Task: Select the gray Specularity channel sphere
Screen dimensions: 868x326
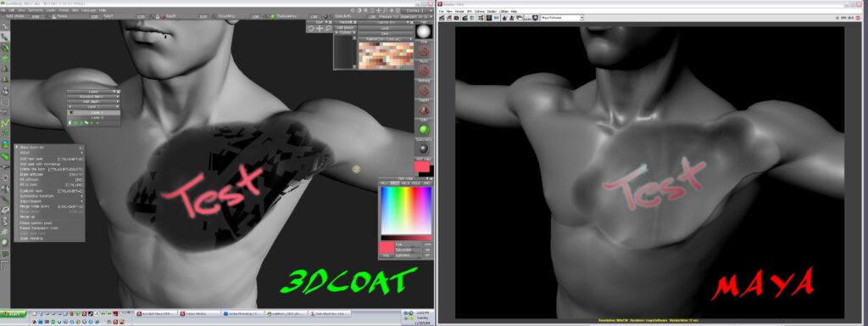Action: pyautogui.click(x=424, y=149)
